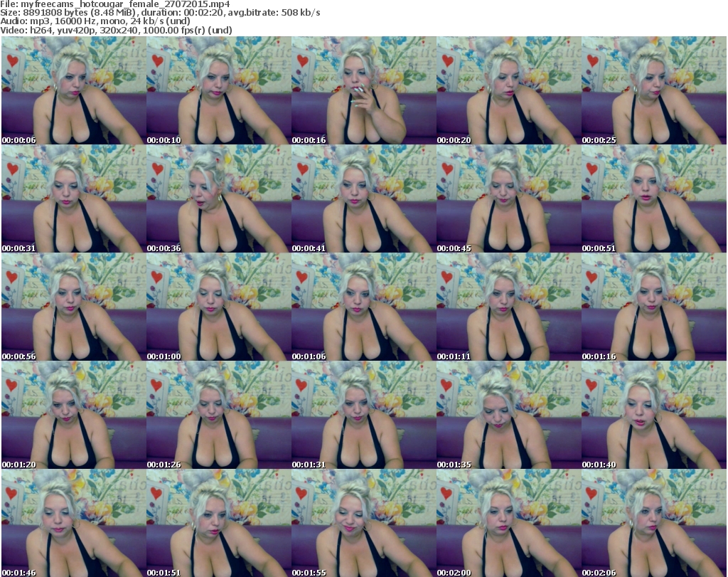Select the thumbnail frame stamped 00:00:41
Screen dimensions: 728x577
[363, 198]
